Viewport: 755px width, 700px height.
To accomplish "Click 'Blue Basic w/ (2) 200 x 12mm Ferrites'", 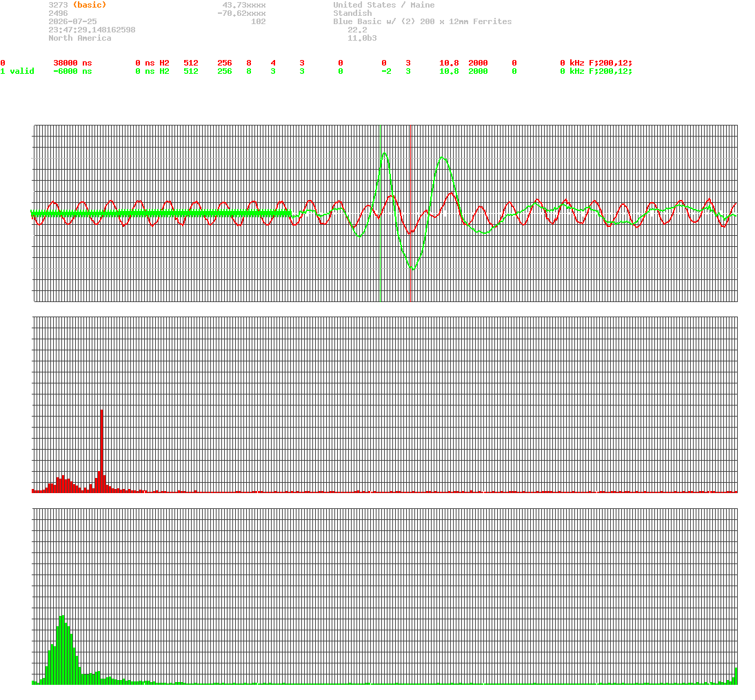I will 422,21.
